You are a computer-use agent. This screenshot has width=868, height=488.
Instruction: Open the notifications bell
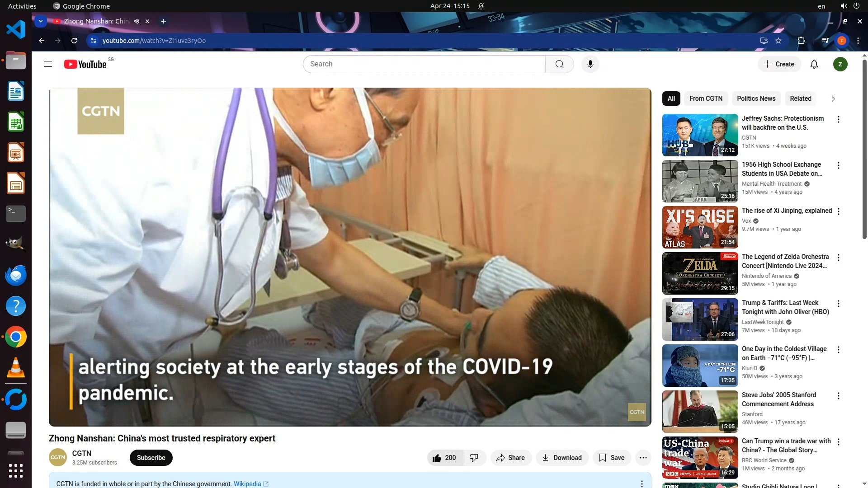click(x=814, y=64)
